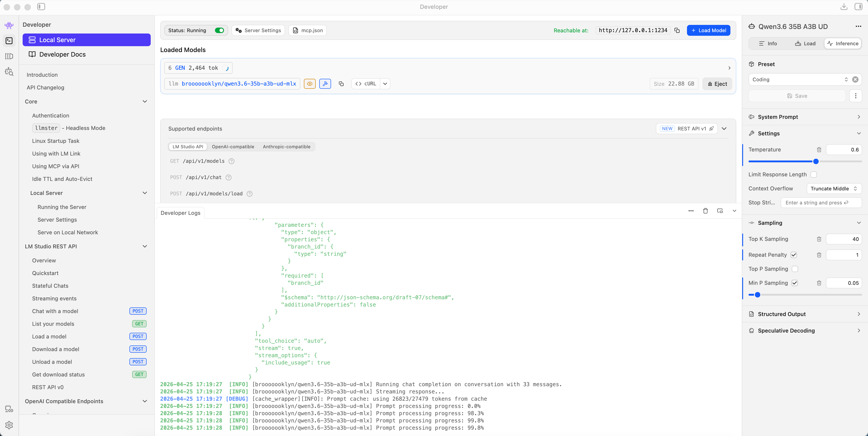868x436 pixels.
Task: Switch to the Load tab
Action: pos(805,43)
